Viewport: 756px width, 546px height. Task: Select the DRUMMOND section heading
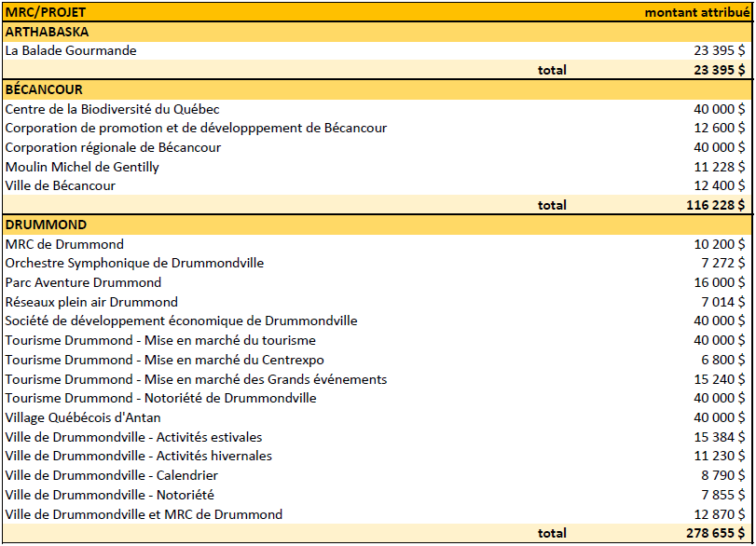pyautogui.click(x=46, y=225)
